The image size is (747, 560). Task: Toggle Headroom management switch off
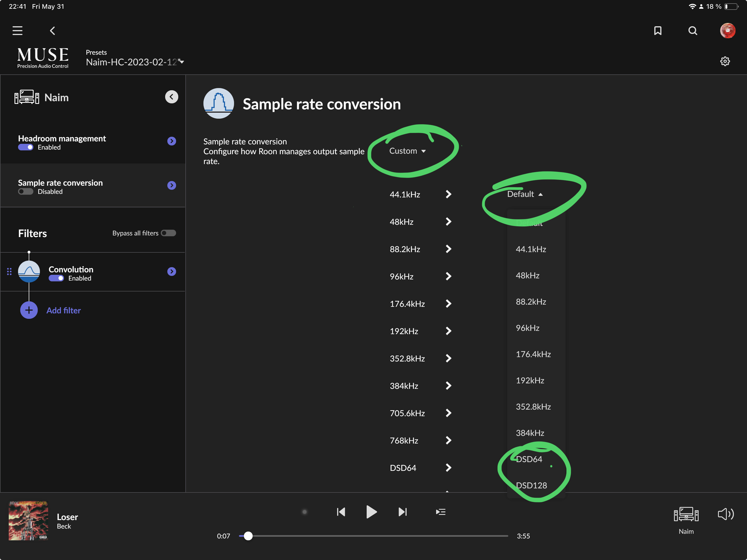26,147
